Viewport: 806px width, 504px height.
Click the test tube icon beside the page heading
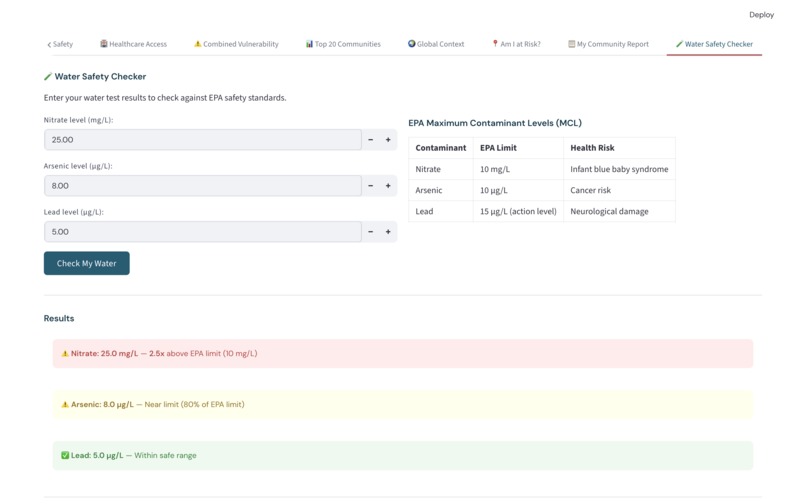[x=48, y=77]
